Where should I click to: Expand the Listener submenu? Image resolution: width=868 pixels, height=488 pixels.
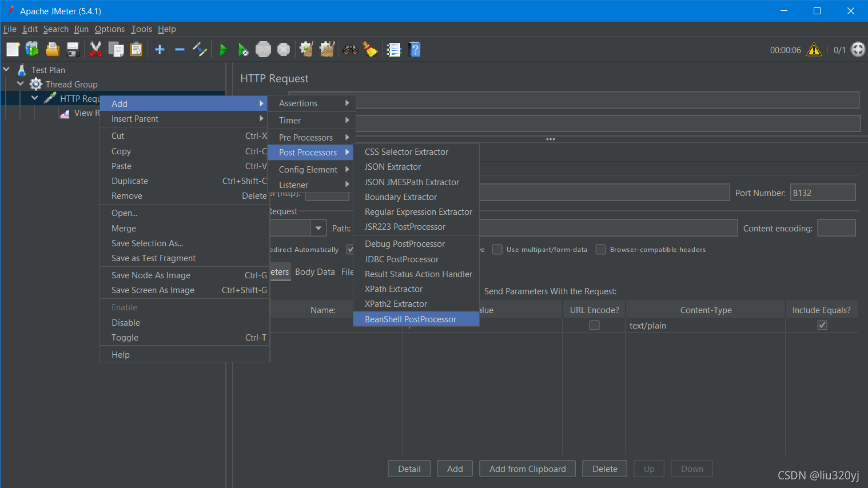coord(312,185)
